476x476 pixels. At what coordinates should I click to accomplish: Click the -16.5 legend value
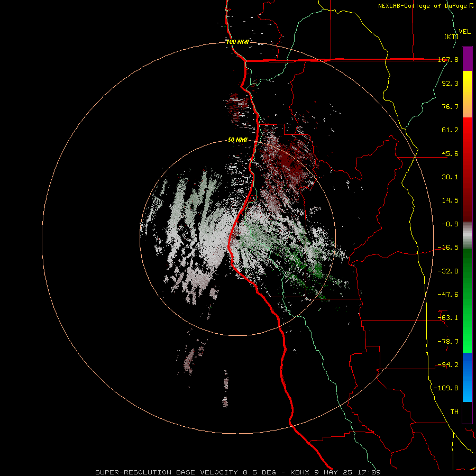(x=448, y=248)
